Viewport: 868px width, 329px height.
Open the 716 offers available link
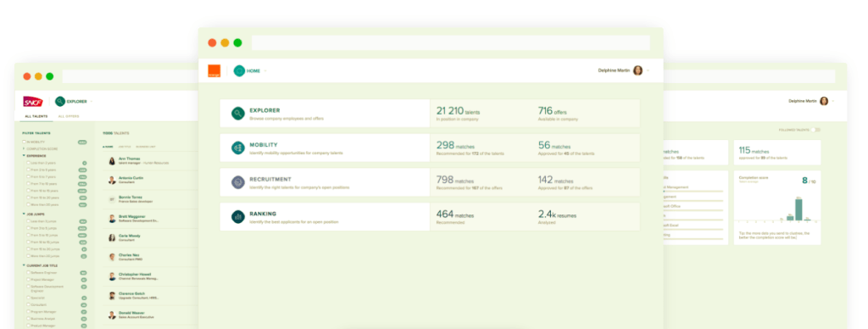(x=558, y=114)
